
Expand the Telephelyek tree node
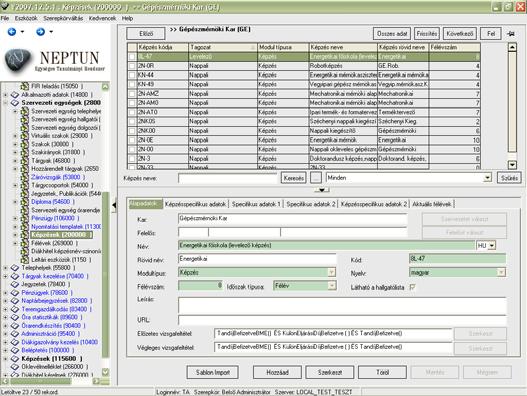(x=5, y=268)
